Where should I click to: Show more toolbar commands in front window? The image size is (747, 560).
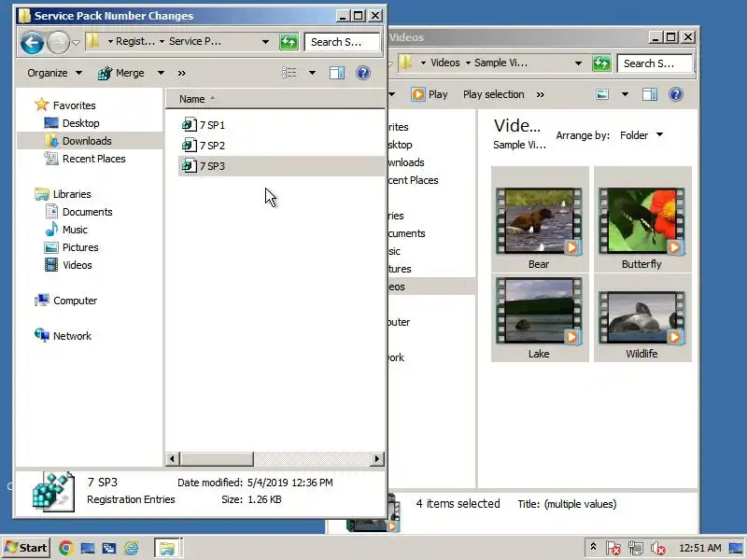[181, 74]
